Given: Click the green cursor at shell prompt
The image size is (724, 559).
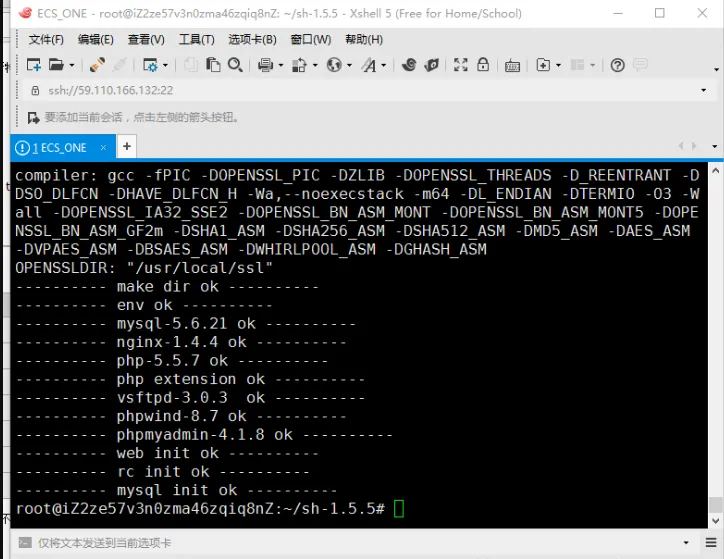Looking at the screenshot, I should coord(399,509).
